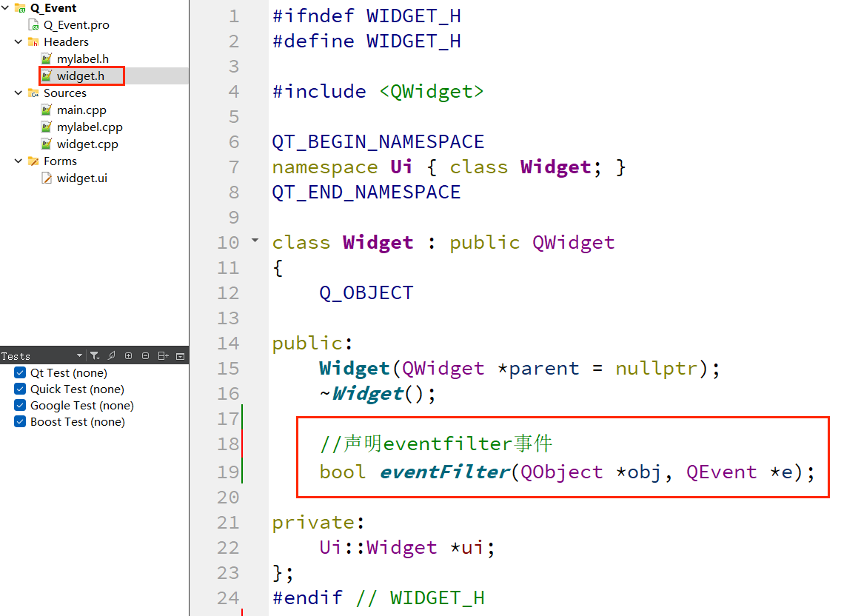Uncheck the Boost Test (none) checkbox
The width and height of the screenshot is (861, 616).
coord(20,421)
